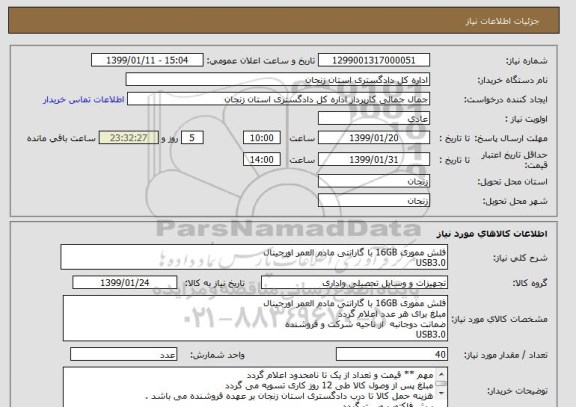
Task: Click the label ایجاد کننده درخواست
Action: click(506, 100)
